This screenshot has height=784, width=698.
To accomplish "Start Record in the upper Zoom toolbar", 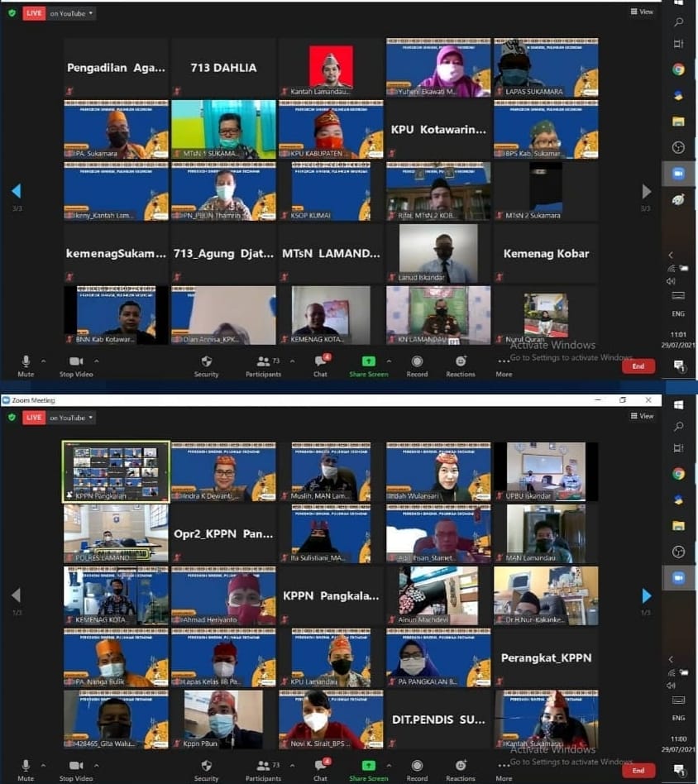I will click(x=417, y=365).
